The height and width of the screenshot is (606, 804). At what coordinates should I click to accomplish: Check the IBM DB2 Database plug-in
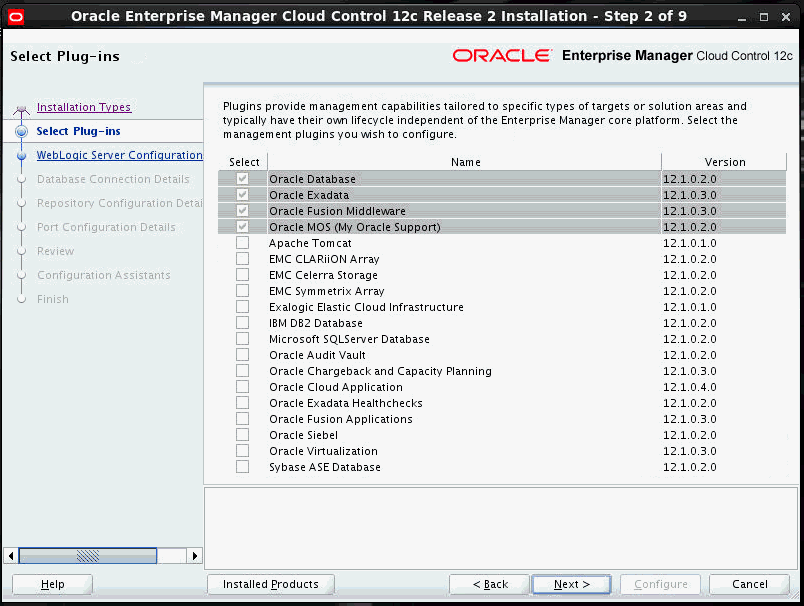243,322
